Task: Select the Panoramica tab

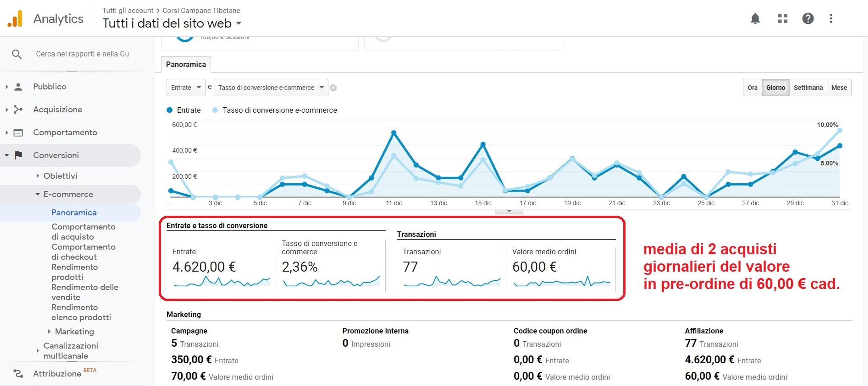Action: coord(186,64)
